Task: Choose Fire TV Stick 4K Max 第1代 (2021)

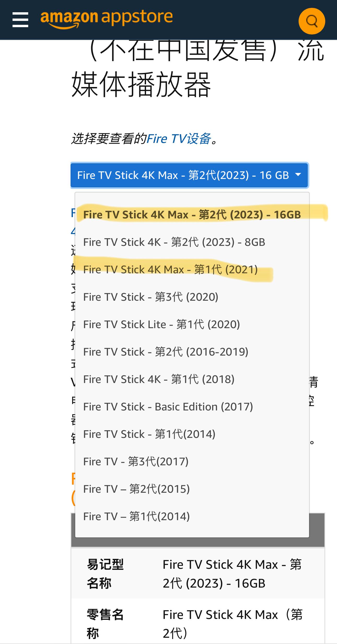Action: (x=170, y=270)
